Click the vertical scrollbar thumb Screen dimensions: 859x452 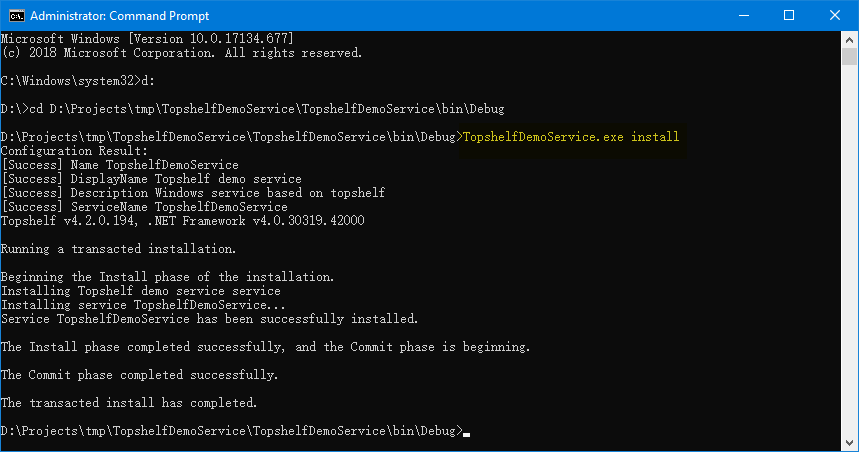coord(849,56)
